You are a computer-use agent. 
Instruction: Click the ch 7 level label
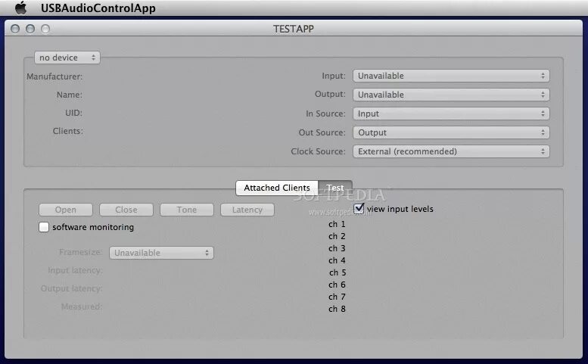tap(337, 297)
